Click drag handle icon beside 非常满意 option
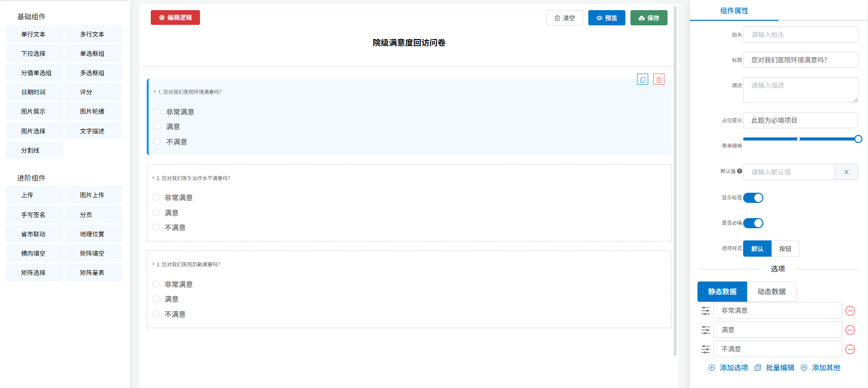 pos(706,311)
